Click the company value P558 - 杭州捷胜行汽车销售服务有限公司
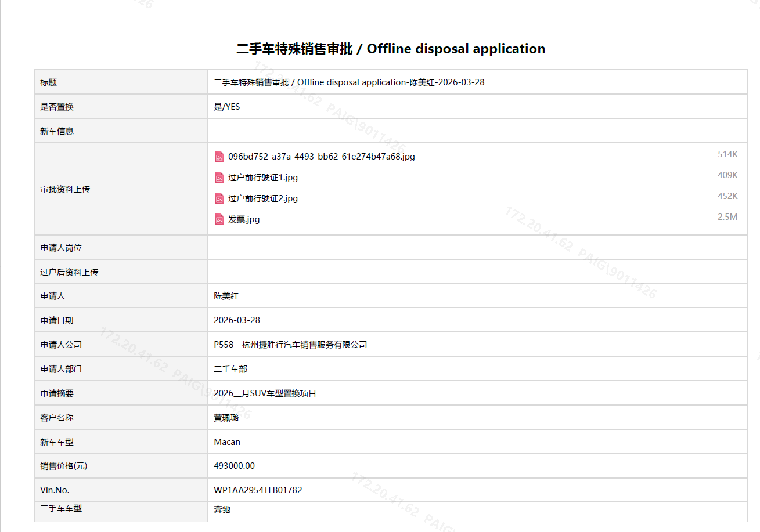 tap(290, 345)
